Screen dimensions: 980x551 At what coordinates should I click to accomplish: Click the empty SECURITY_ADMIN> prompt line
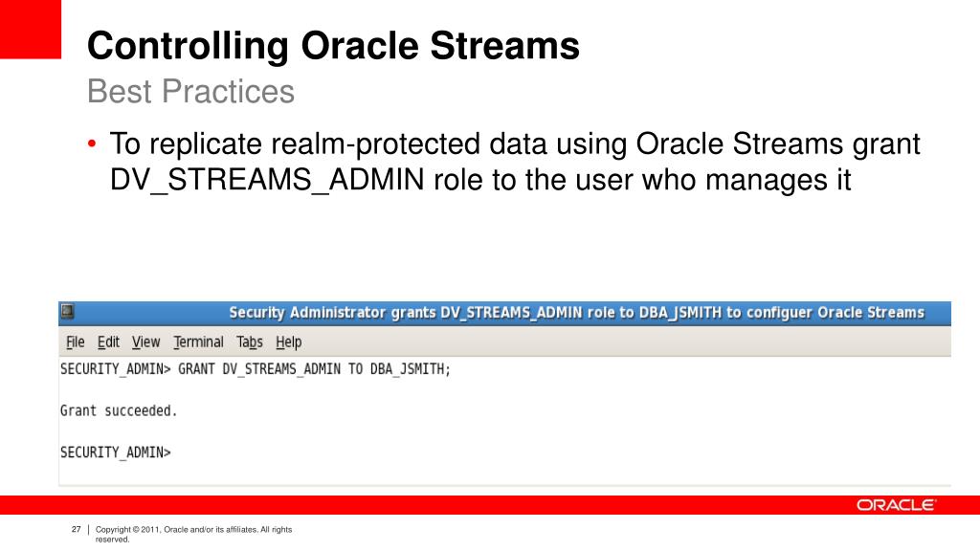coord(116,452)
